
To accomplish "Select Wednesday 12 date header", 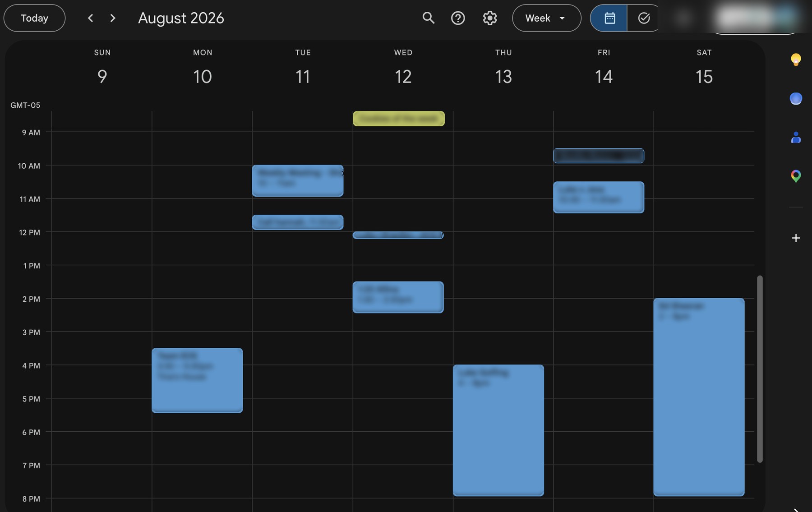I will tap(403, 76).
